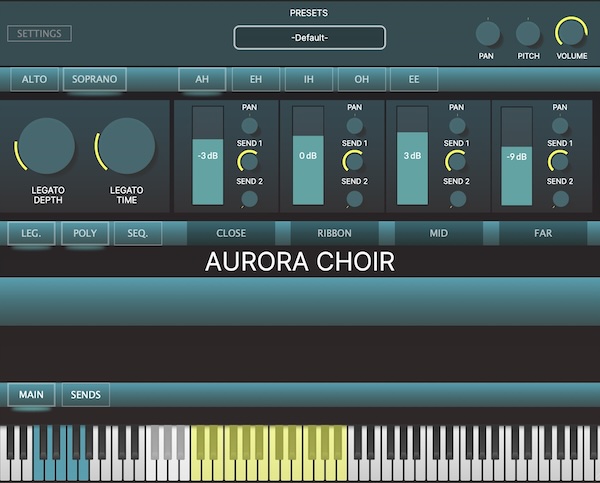
Task: Toggle the LEG. legato mode
Action: point(31,233)
